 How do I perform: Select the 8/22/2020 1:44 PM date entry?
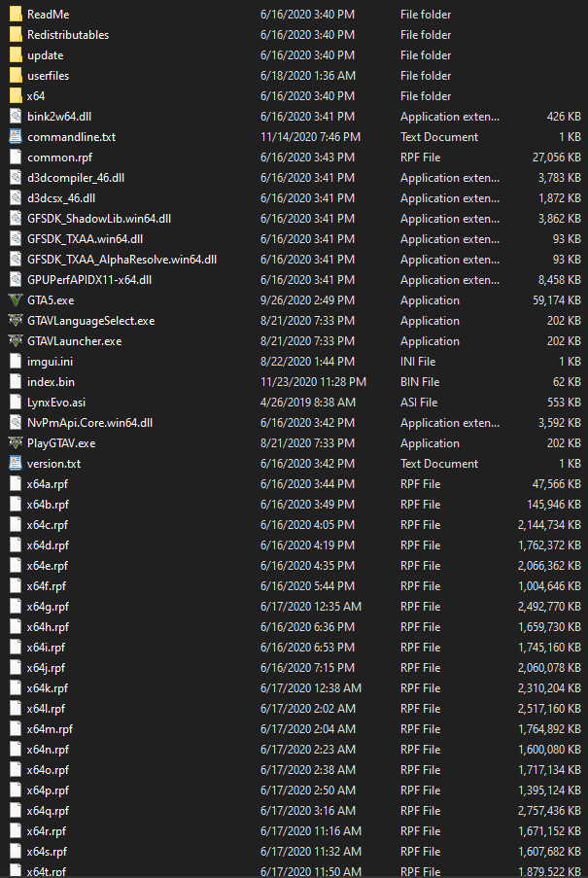click(x=307, y=361)
